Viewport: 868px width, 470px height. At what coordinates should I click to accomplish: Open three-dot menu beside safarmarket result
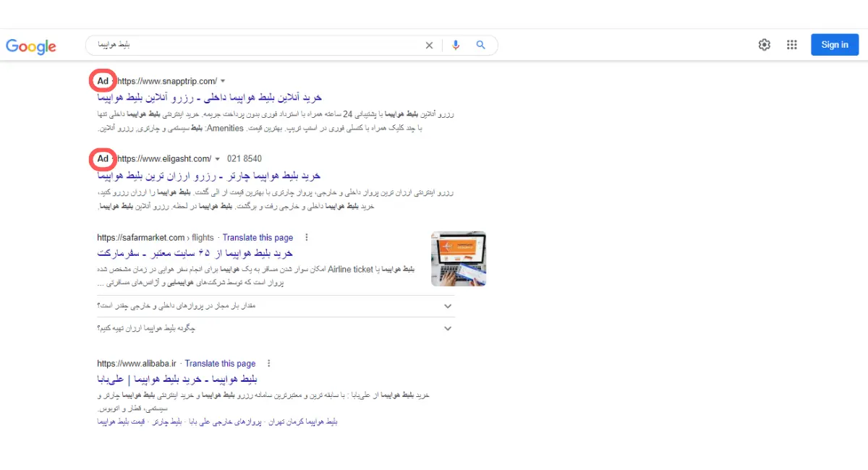pos(307,237)
